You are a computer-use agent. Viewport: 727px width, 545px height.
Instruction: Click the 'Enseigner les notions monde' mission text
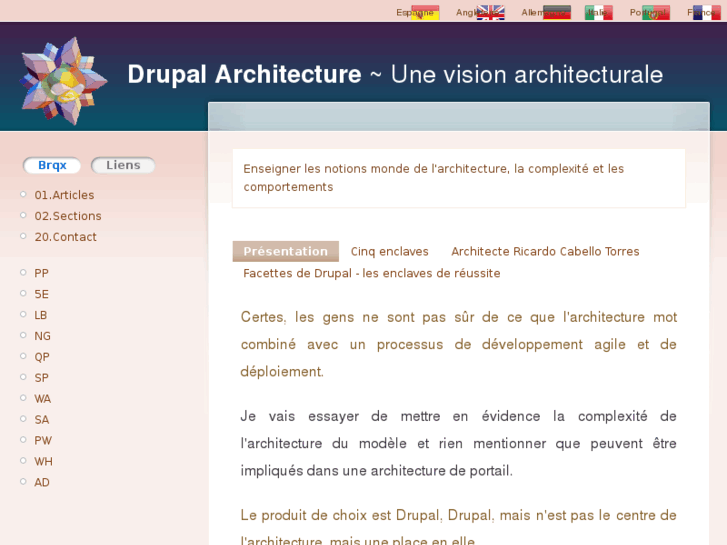coord(434,178)
